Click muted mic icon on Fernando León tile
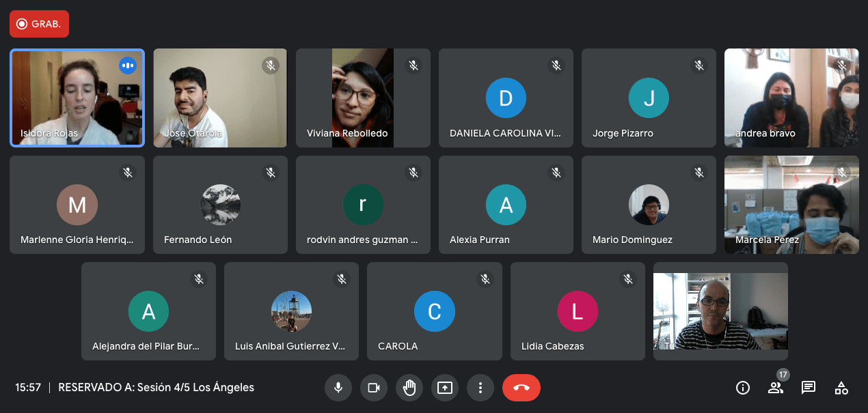This screenshot has height=413, width=868. [271, 173]
